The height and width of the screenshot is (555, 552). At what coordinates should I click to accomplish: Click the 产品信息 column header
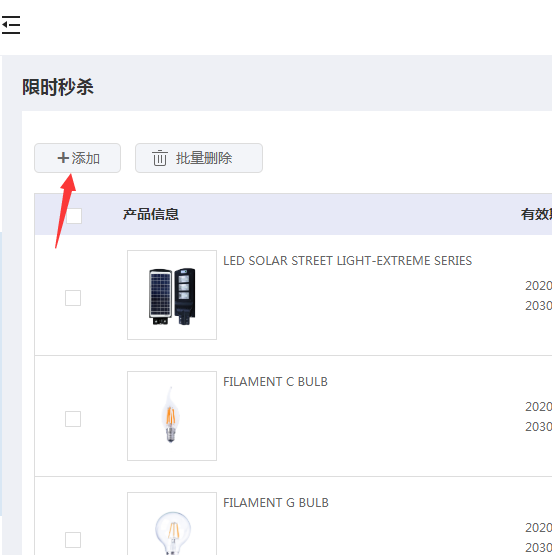pyautogui.click(x=151, y=214)
